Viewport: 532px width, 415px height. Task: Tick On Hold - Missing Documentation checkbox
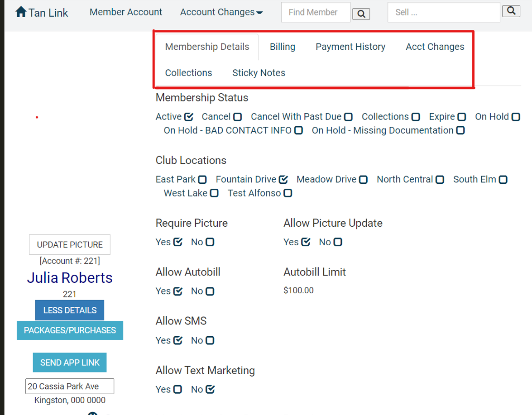460,130
